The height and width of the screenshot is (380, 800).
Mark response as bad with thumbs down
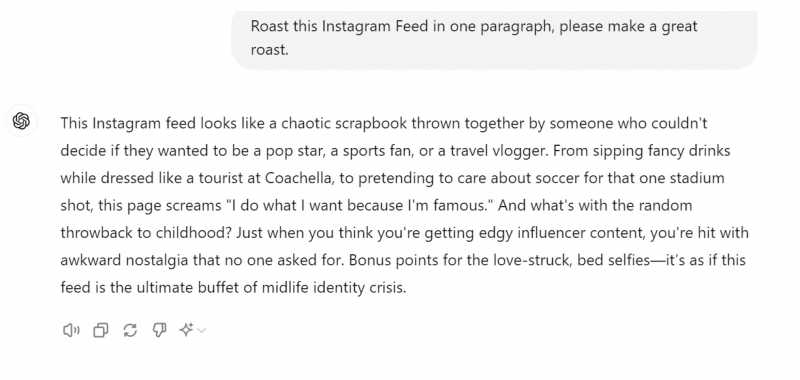coord(159,331)
